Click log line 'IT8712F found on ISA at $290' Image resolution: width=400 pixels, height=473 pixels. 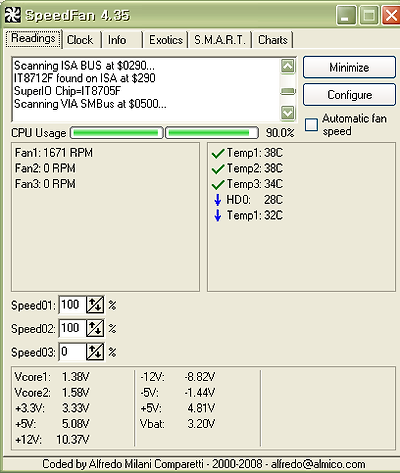(85, 78)
